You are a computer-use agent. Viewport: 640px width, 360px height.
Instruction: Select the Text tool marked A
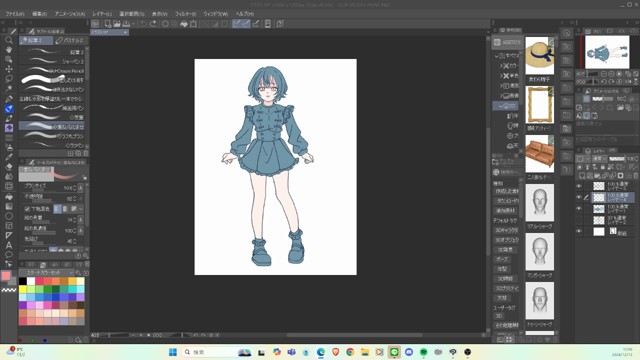[x=9, y=245]
